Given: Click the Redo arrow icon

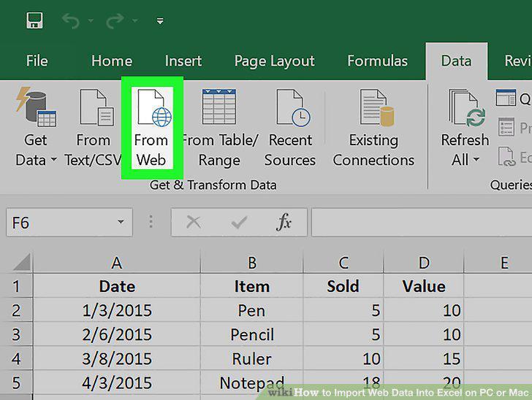Looking at the screenshot, I should click(115, 20).
